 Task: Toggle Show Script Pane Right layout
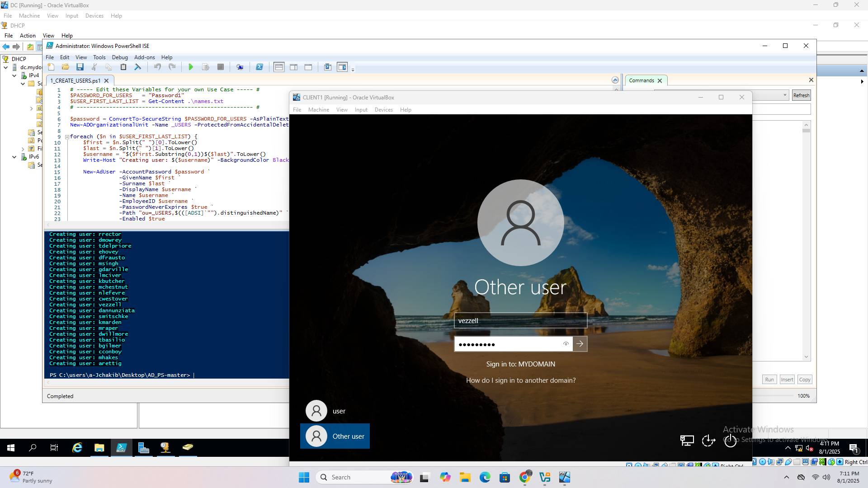[293, 67]
